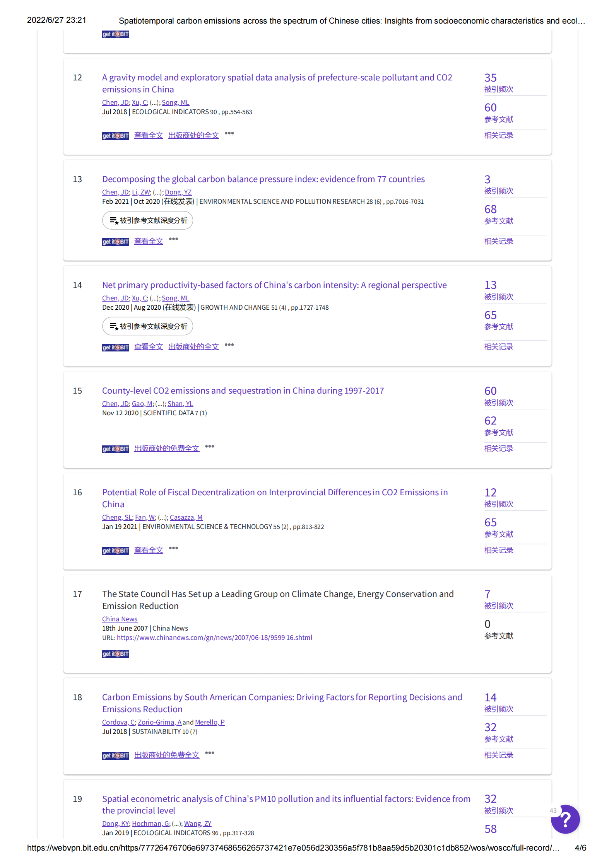Viewport: 614px width, 868px height.
Task: View the 35 citations of result 12
Action: pos(490,78)
